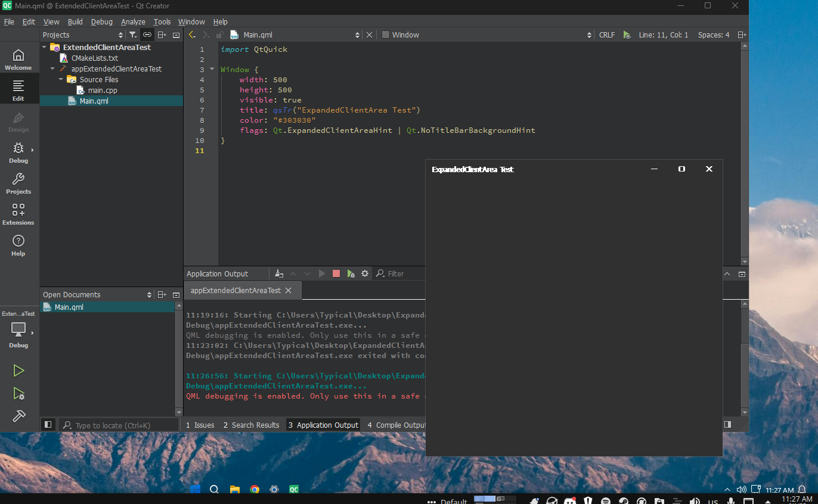Toggle synchronize with editor link icon

point(147,35)
